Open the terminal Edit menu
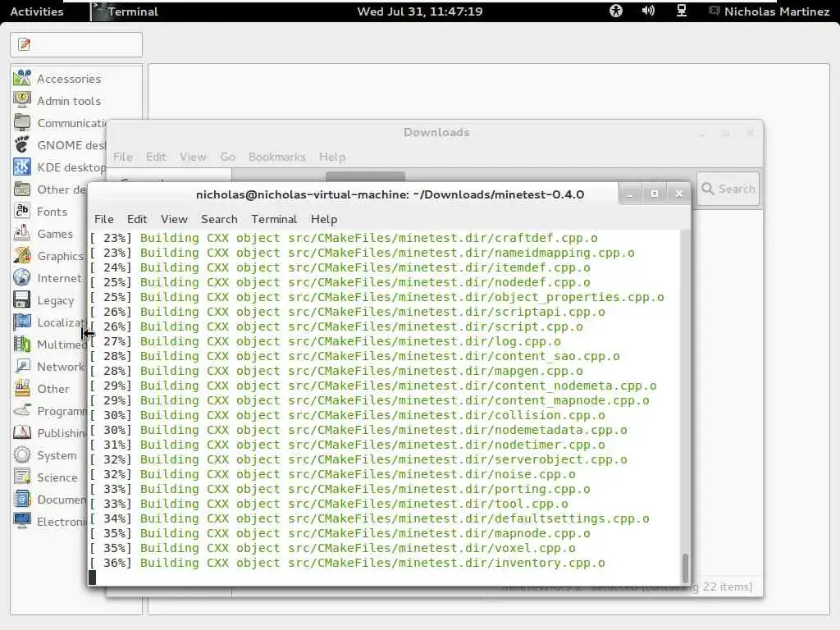This screenshot has height=630, width=840. (x=137, y=219)
